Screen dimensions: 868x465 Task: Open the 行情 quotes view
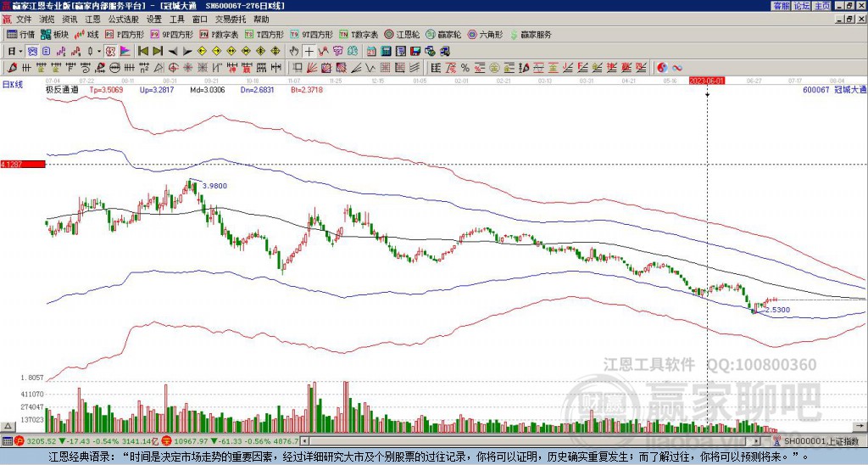20,34
